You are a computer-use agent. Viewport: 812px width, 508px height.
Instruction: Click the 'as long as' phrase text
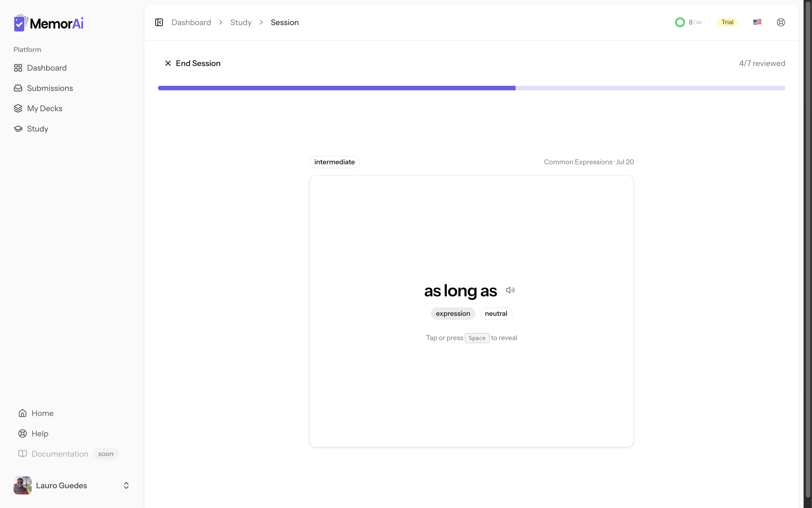(x=460, y=291)
